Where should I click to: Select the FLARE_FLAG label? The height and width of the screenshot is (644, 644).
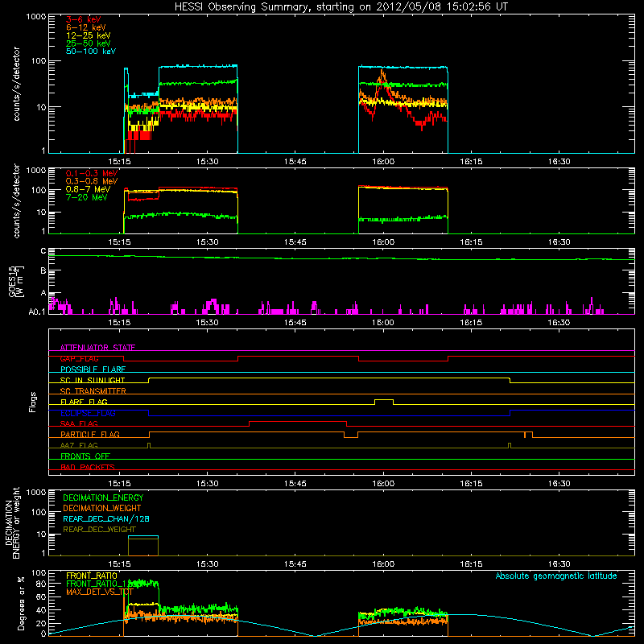(x=84, y=402)
